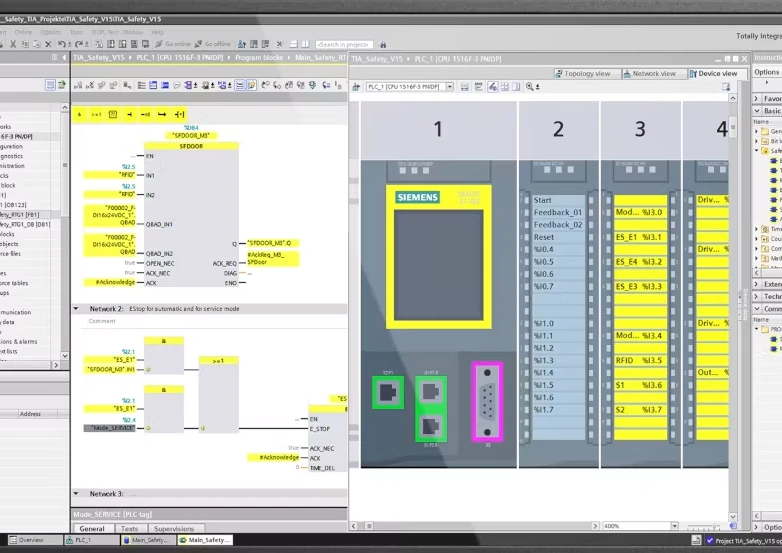Collapse Network 3 using its triangle
The height and width of the screenshot is (553, 782).
(x=76, y=494)
